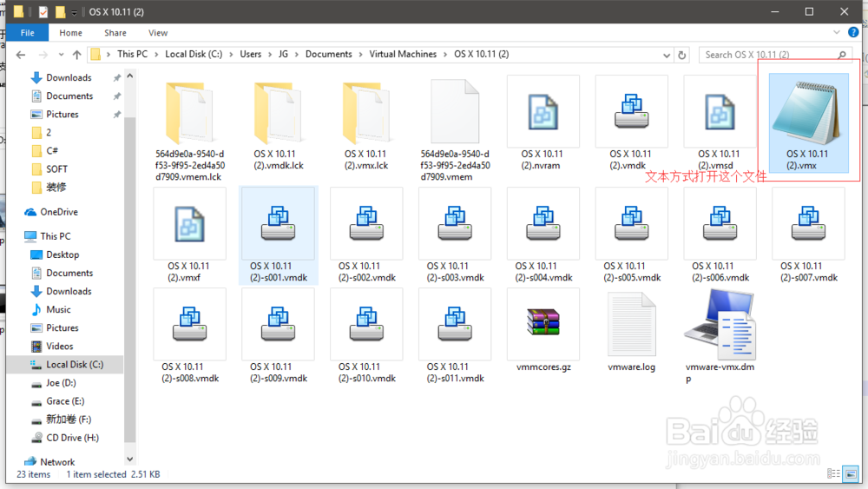This screenshot has height=489, width=868.
Task: Navigate to JG in the breadcrumb
Action: pos(284,54)
